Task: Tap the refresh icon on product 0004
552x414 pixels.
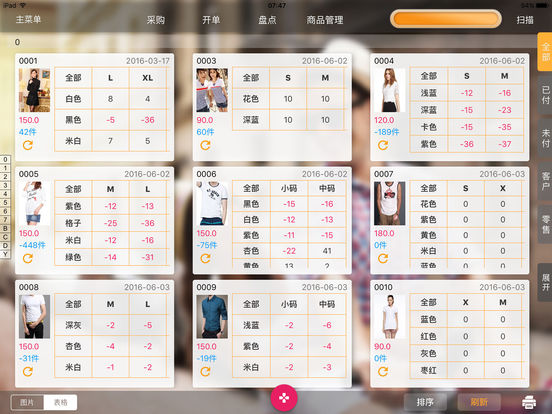Action: click(383, 145)
